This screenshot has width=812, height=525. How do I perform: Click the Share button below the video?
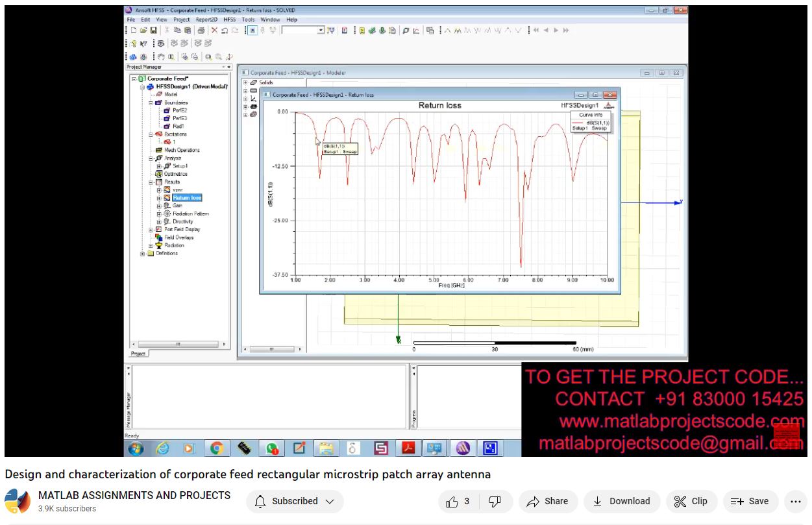(547, 501)
